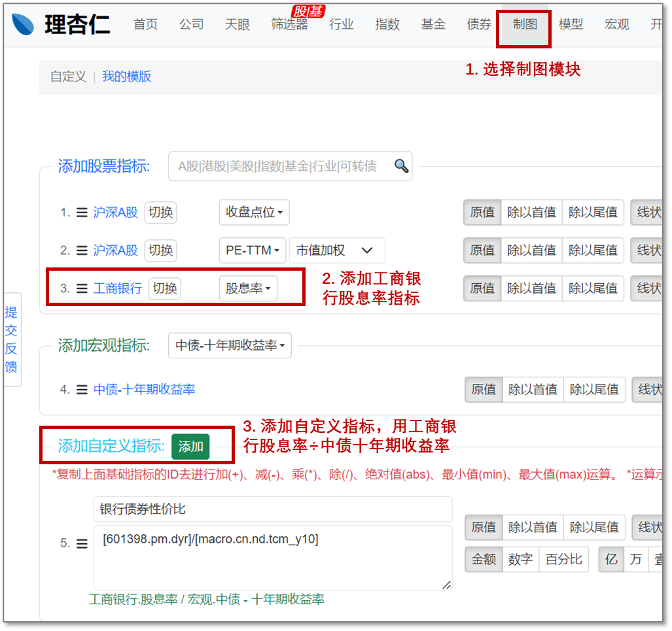The image size is (672, 631).
Task: Click the search magnifier icon in stock input
Action: point(401,166)
